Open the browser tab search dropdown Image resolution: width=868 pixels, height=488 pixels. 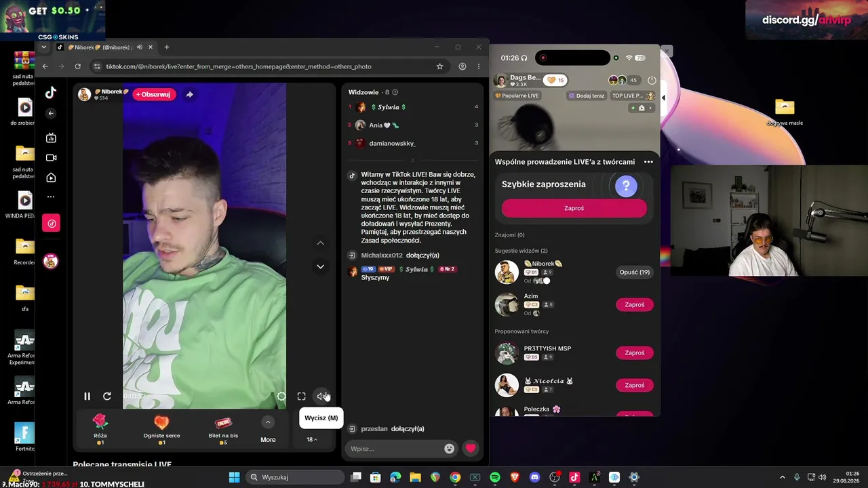[x=44, y=47]
